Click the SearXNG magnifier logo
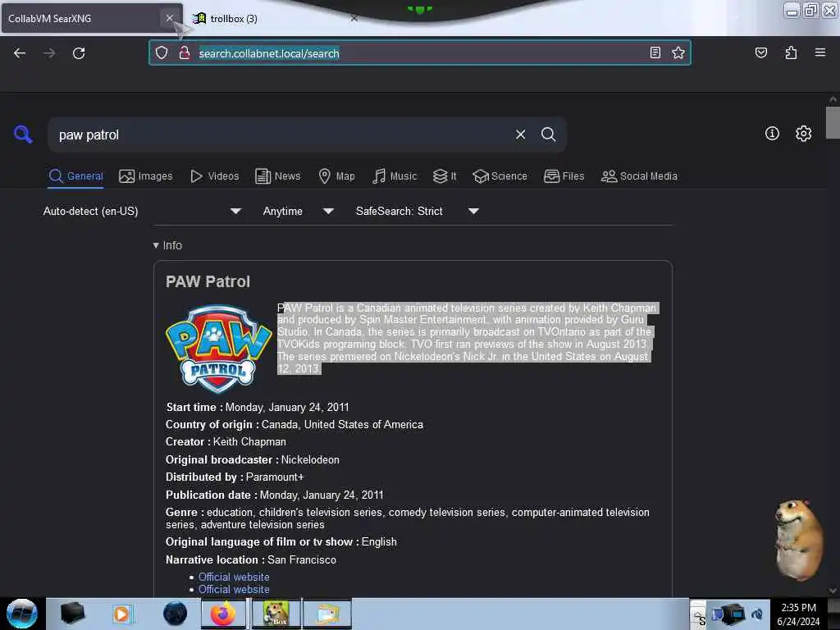Image resolution: width=840 pixels, height=630 pixels. tap(23, 134)
